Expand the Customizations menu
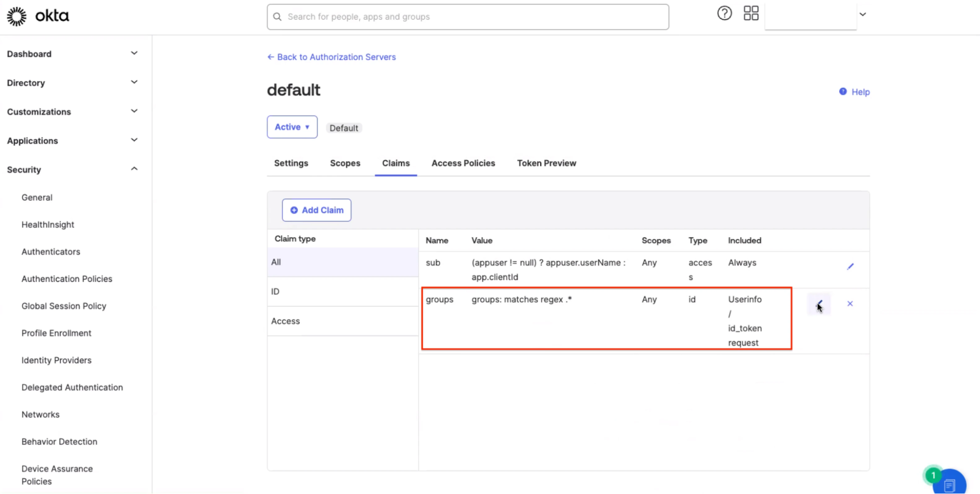The height and width of the screenshot is (494, 980). click(73, 111)
